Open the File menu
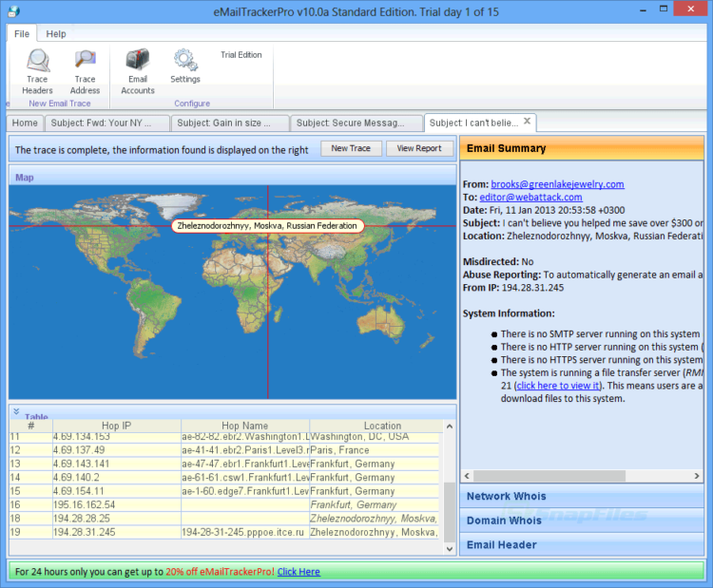713x588 pixels. (x=21, y=33)
